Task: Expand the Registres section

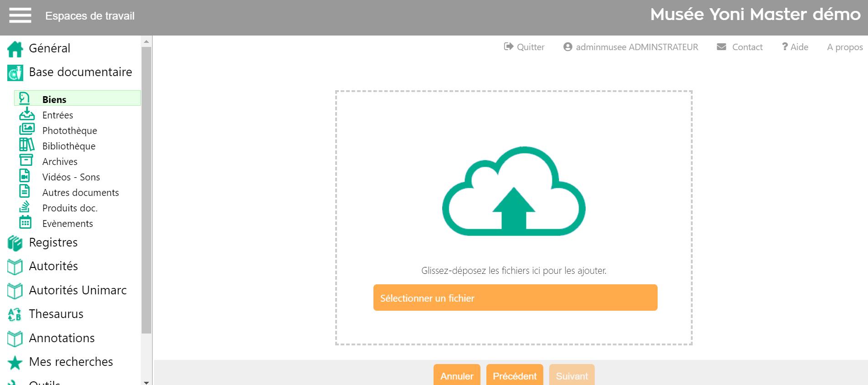Action: [x=53, y=243]
